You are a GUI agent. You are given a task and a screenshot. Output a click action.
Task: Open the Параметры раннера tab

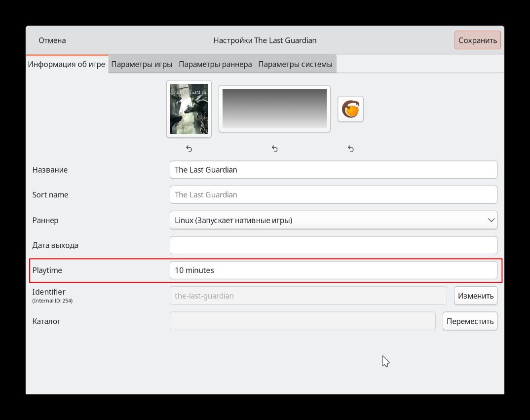[215, 64]
